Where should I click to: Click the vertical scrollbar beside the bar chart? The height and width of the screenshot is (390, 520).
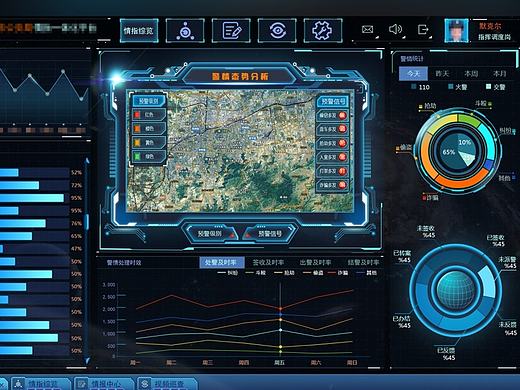pyautogui.click(x=87, y=222)
